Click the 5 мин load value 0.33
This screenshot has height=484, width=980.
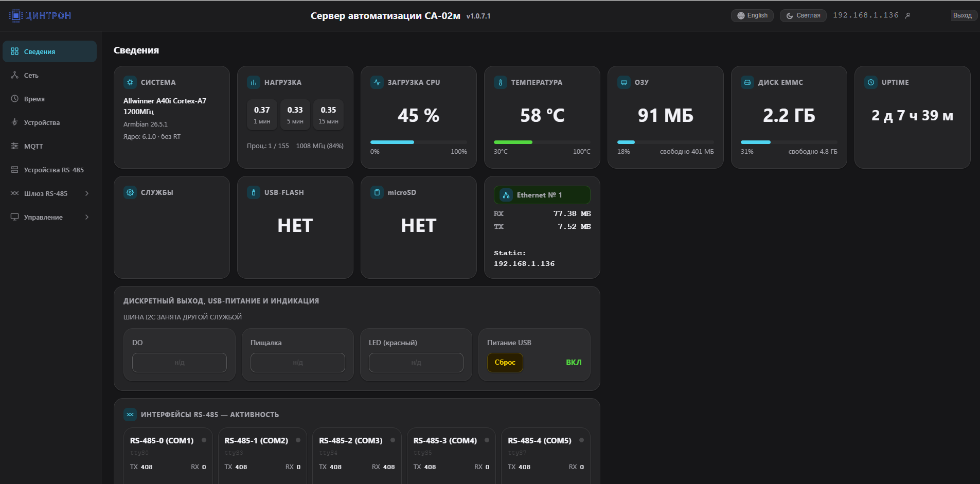(295, 110)
